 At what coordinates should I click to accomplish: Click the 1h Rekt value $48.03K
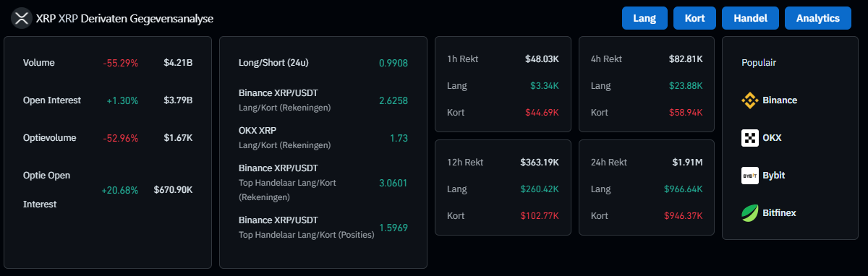(542, 59)
